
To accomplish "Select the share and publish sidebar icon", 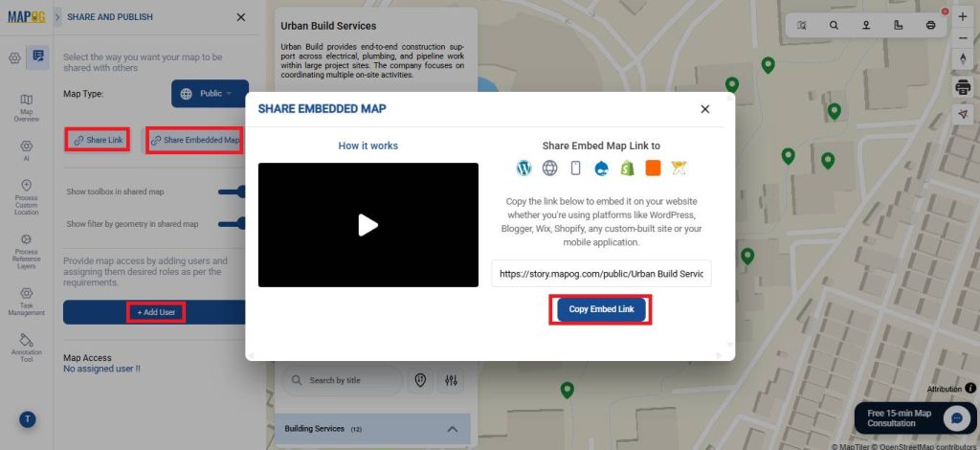I will click(x=38, y=56).
